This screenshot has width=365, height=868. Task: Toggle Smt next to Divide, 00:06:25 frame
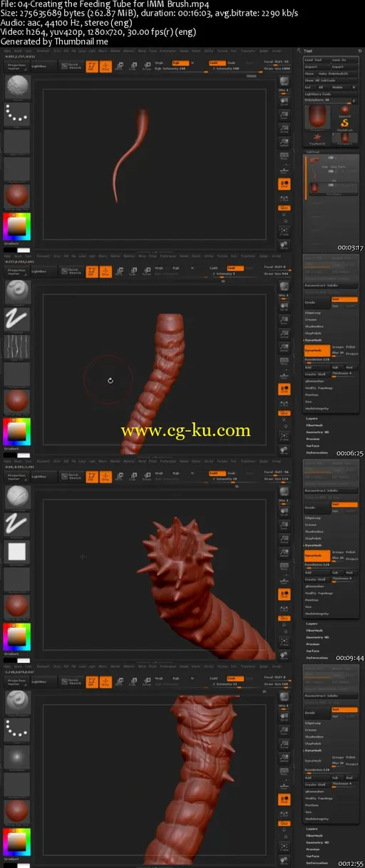345,299
